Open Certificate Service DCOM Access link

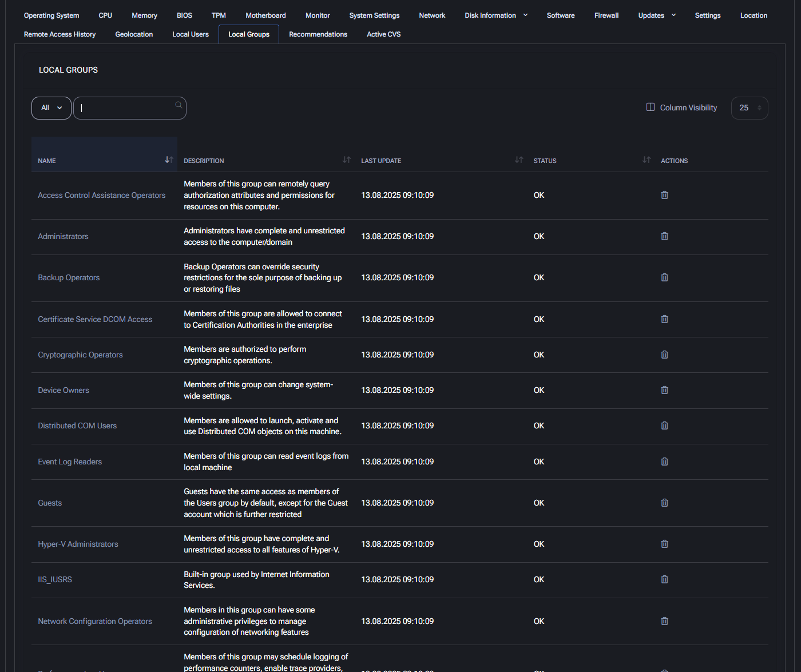coord(95,319)
